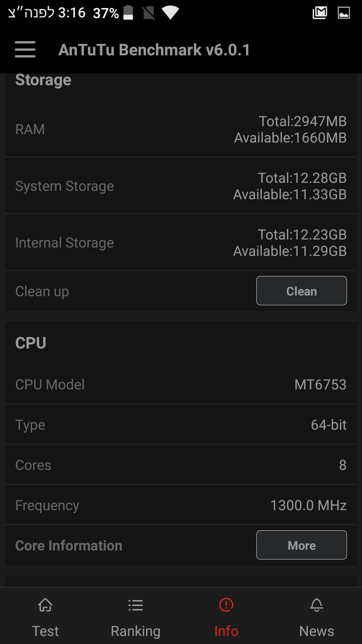
Task: Tap the Test home icon
Action: [x=45, y=605]
